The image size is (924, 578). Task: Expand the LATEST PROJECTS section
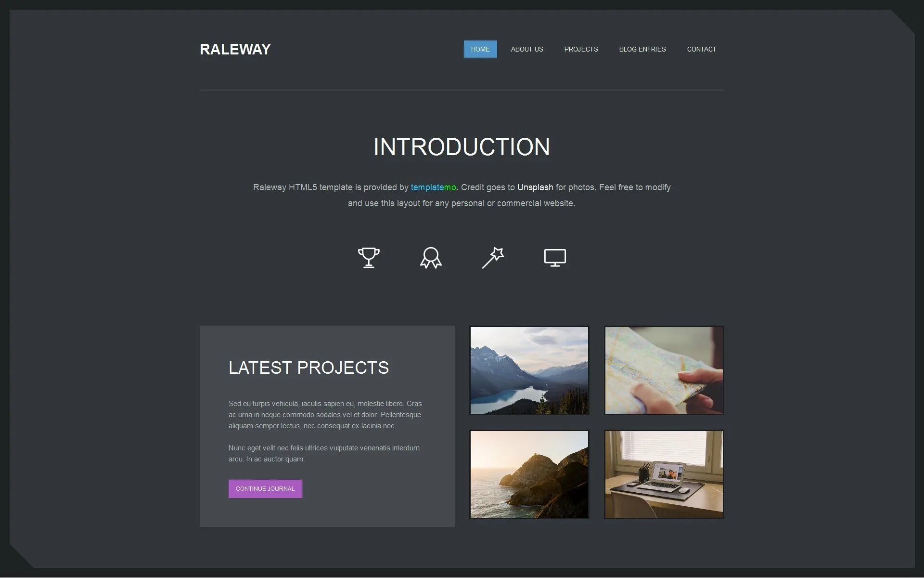[x=265, y=488]
